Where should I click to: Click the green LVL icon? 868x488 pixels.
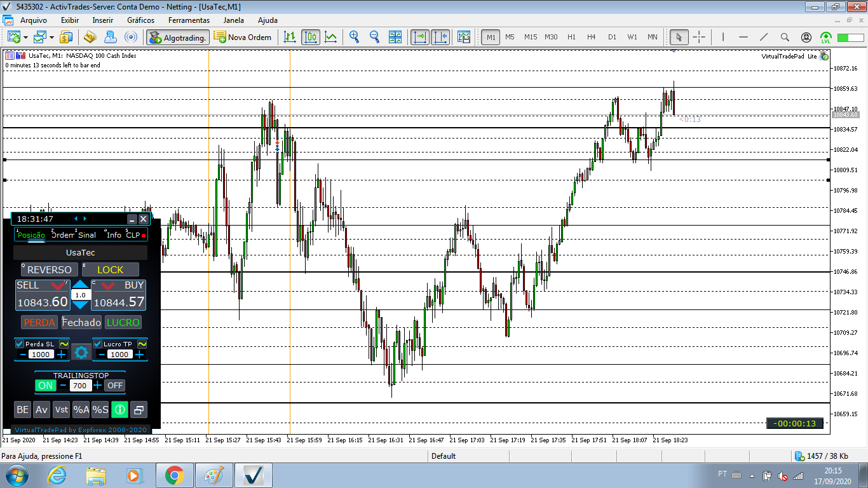pos(825,37)
